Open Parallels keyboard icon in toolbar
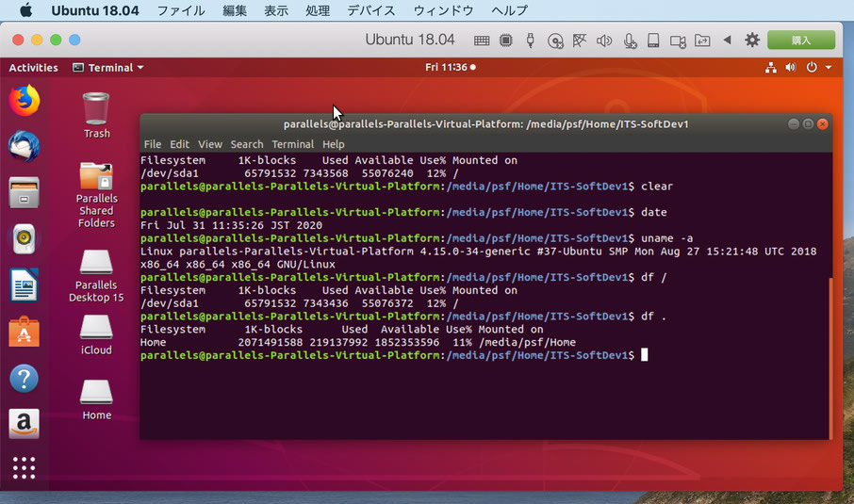The height and width of the screenshot is (504, 854). tap(482, 41)
